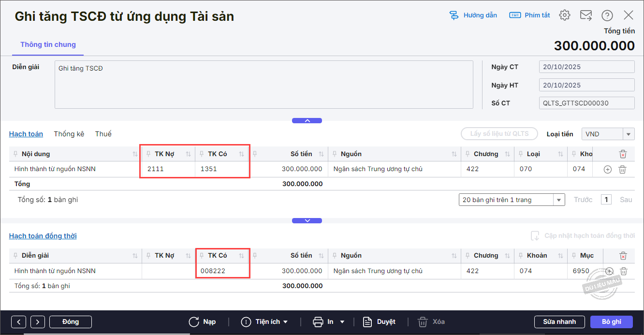
Task: Open the help question mark icon
Action: click(x=607, y=15)
